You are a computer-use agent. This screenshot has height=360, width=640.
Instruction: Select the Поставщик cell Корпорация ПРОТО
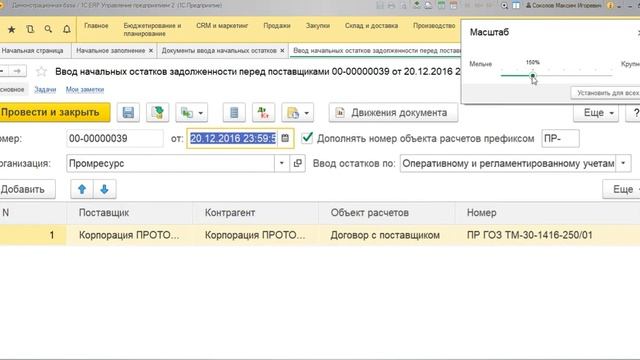click(129, 235)
